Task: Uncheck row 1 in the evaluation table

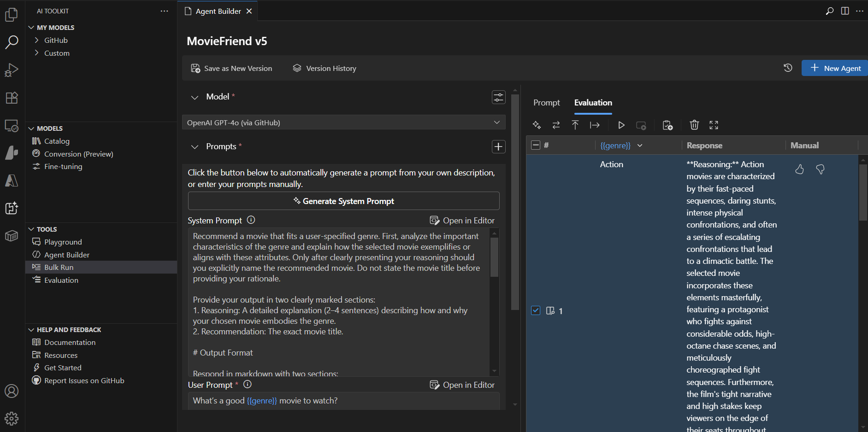Action: pyautogui.click(x=536, y=310)
